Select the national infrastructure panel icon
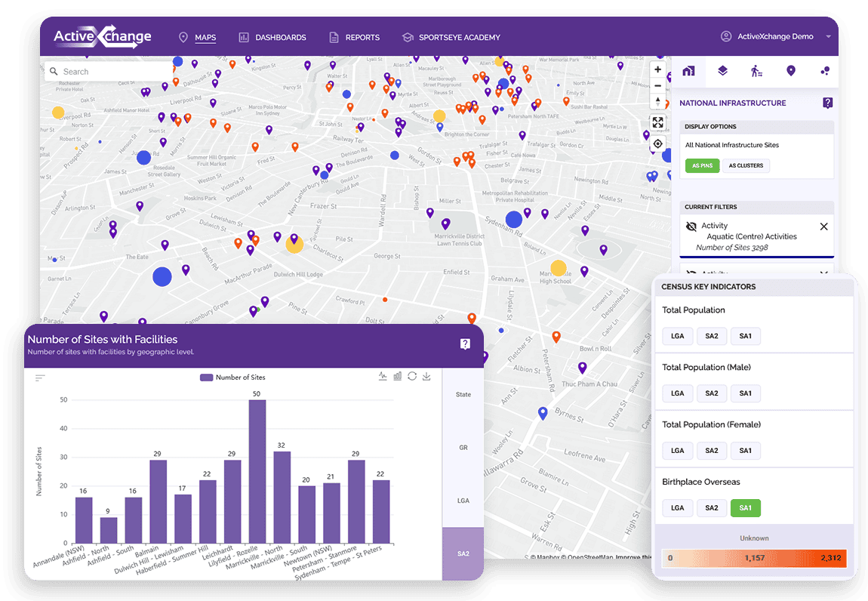This screenshot has width=868, height=601. [688, 71]
